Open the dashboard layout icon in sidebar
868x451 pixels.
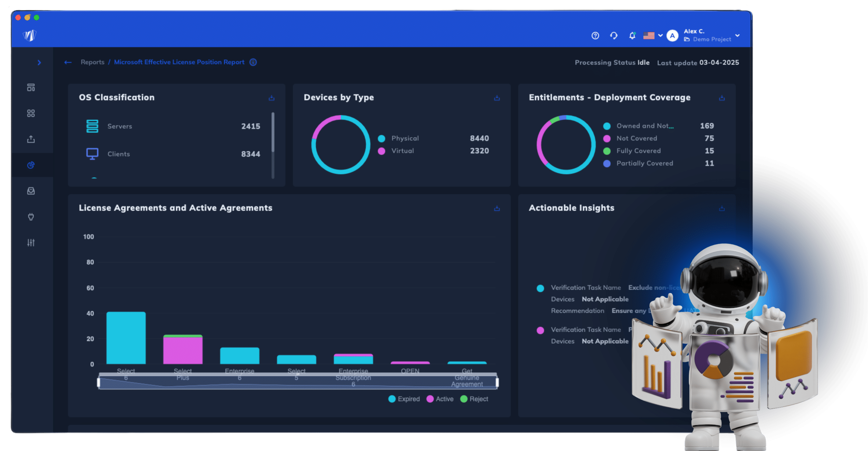(31, 87)
